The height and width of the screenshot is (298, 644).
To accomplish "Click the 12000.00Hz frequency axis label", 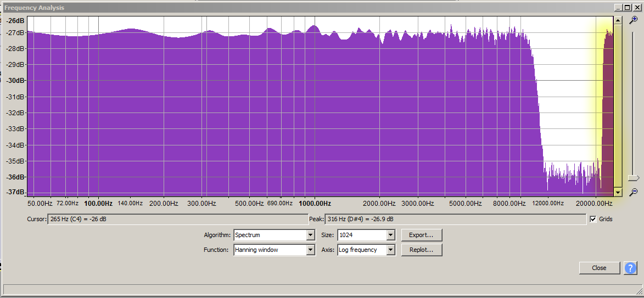I will tap(547, 203).
